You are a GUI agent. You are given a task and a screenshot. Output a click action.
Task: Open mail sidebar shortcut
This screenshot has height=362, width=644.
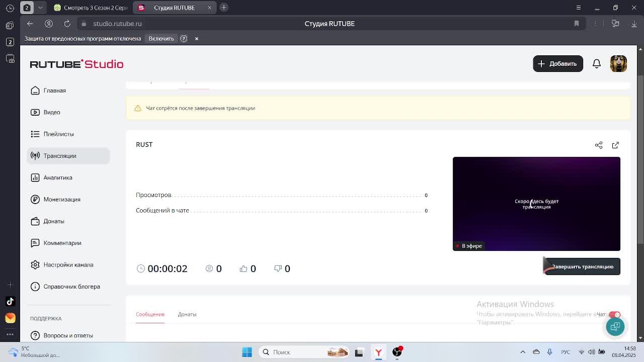pyautogui.click(x=10, y=318)
